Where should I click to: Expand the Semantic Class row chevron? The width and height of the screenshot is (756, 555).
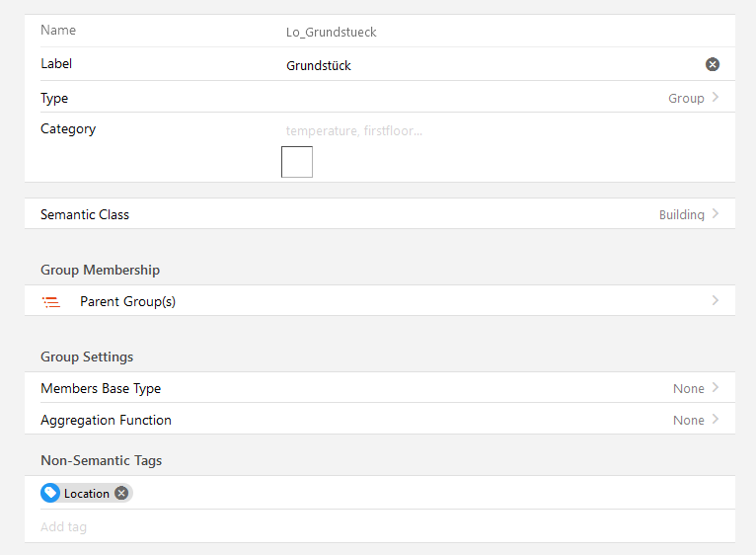click(x=716, y=214)
